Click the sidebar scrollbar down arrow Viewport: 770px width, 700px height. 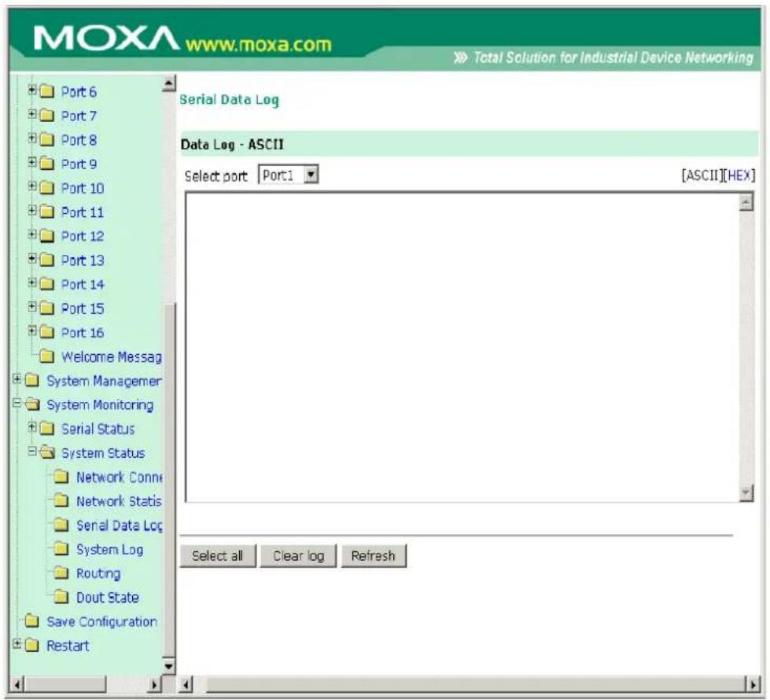(x=168, y=665)
